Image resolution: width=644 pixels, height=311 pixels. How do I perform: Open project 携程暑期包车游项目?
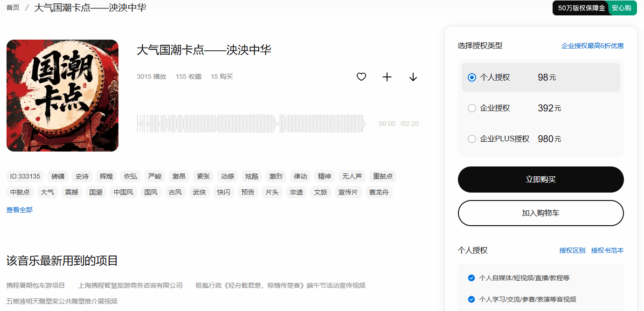click(35, 285)
